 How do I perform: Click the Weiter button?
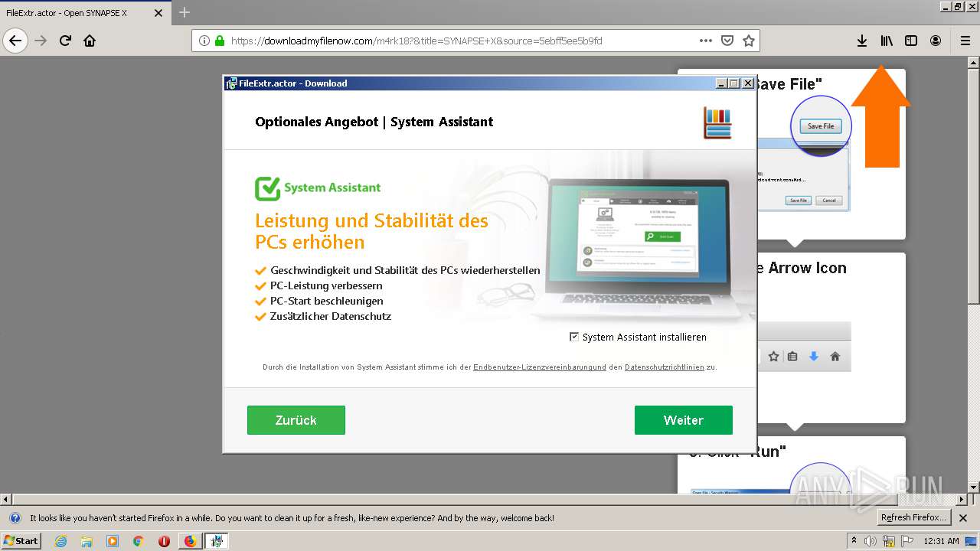(684, 420)
